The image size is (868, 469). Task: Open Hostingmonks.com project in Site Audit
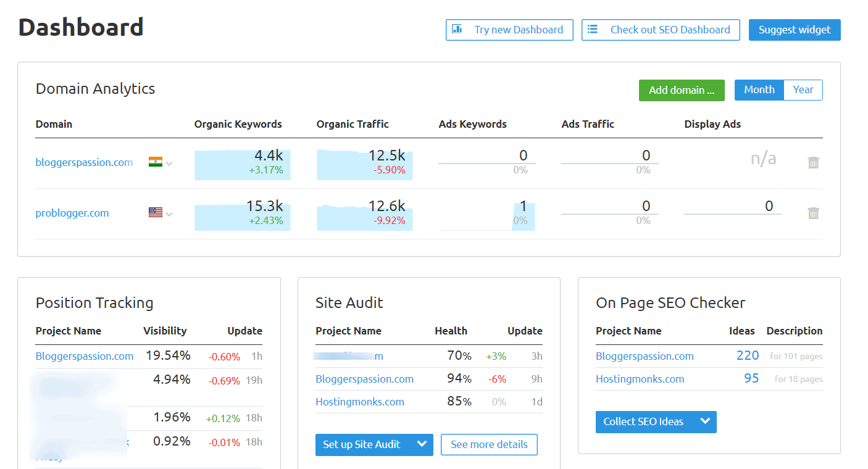click(x=360, y=402)
